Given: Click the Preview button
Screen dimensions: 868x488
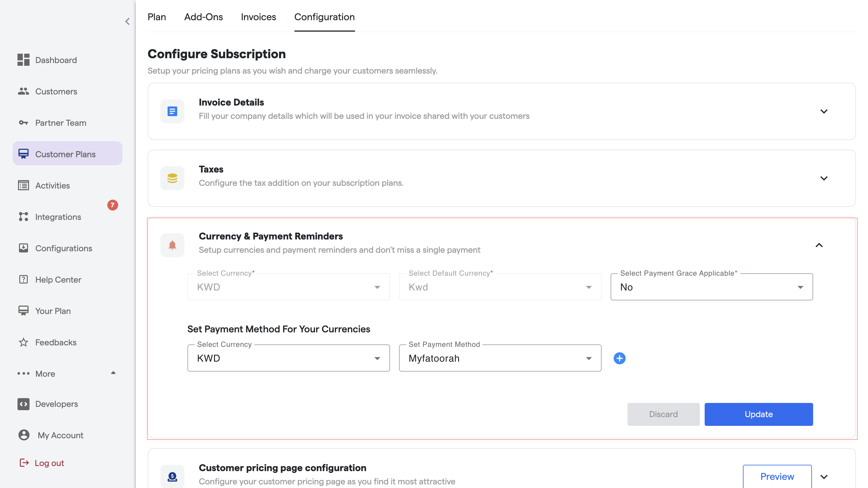Looking at the screenshot, I should (777, 476).
